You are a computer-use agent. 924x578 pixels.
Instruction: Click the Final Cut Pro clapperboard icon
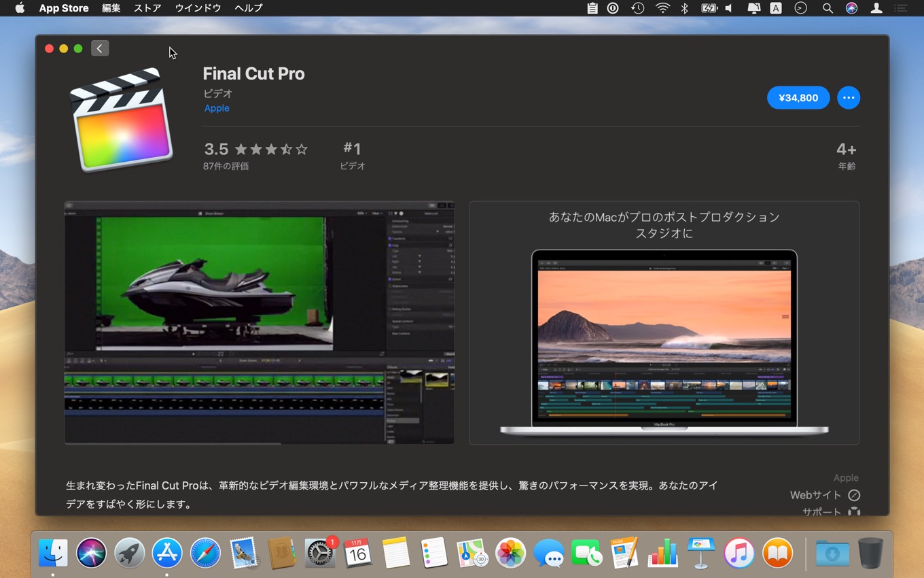point(121,119)
